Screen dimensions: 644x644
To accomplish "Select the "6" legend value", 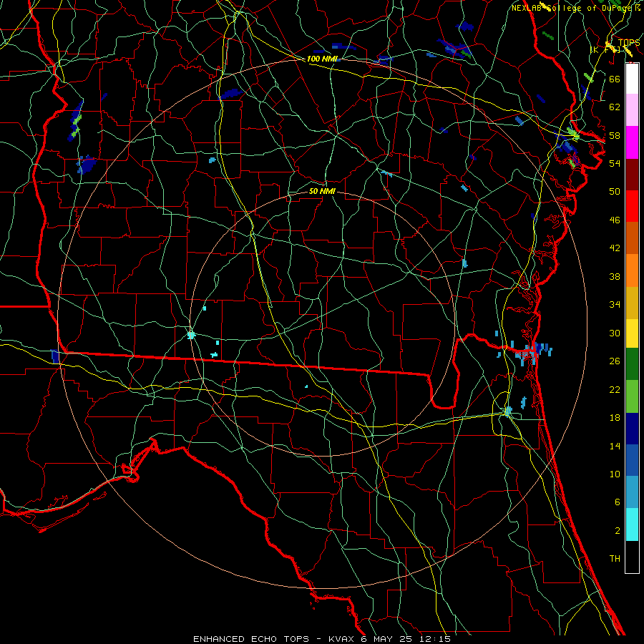I will tap(618, 502).
